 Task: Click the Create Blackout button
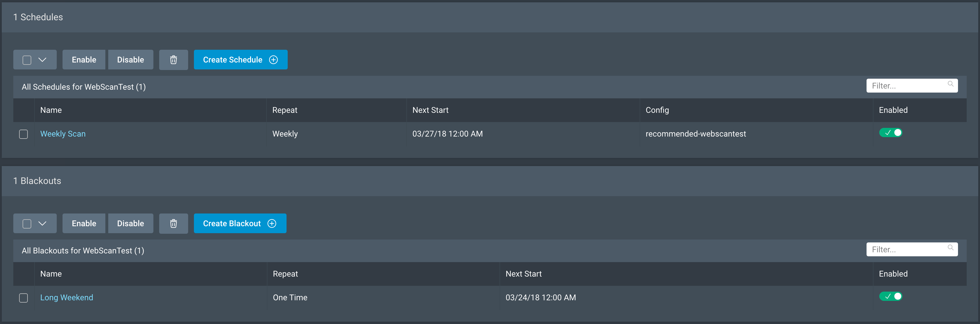(x=240, y=224)
